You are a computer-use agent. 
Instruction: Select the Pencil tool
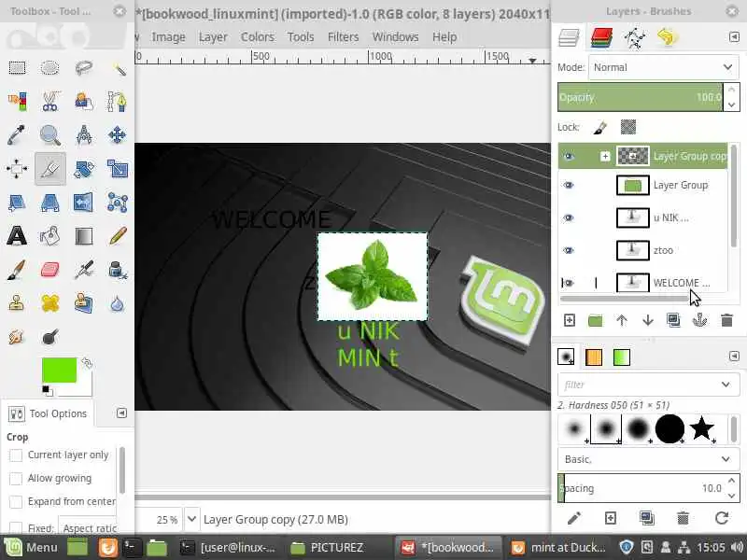pyautogui.click(x=118, y=236)
